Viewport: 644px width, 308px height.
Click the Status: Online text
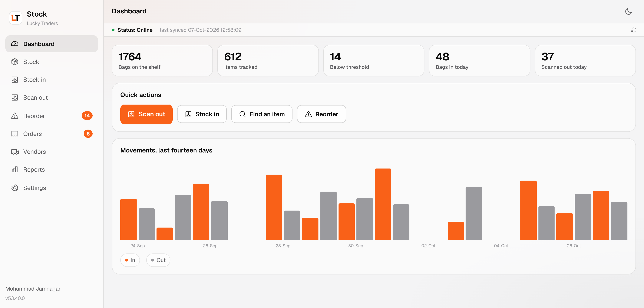tap(135, 30)
